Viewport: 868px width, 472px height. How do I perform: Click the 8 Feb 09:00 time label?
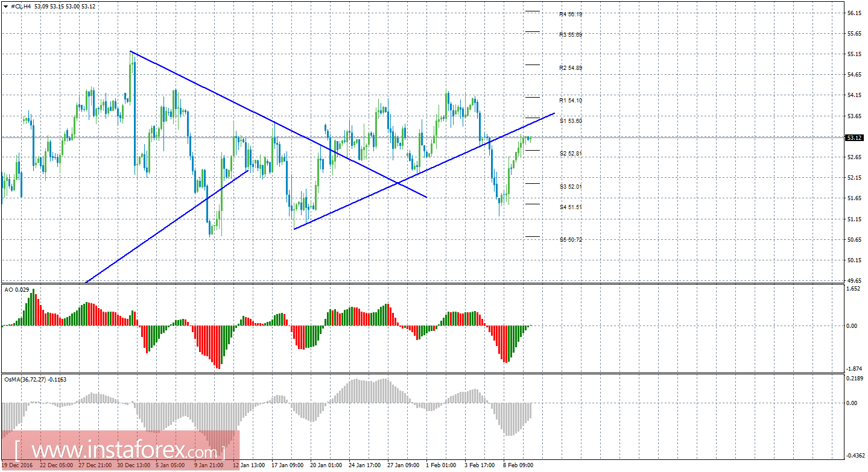click(519, 465)
